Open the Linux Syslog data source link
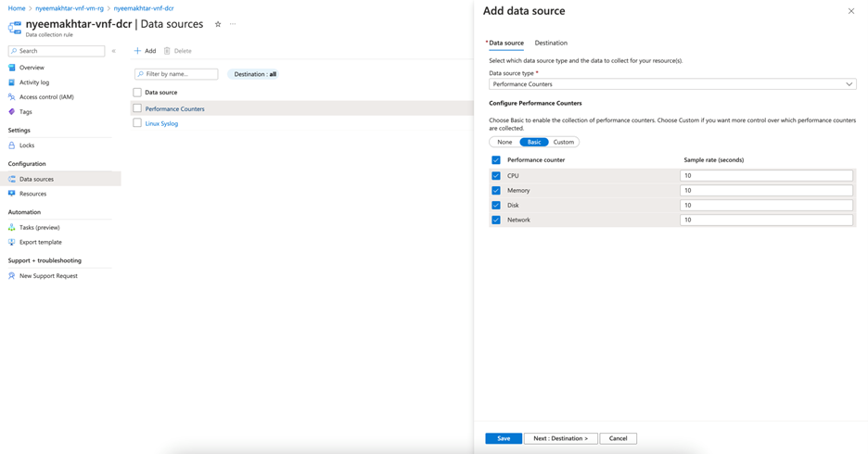Viewport: 868px width, 454px height. click(161, 123)
